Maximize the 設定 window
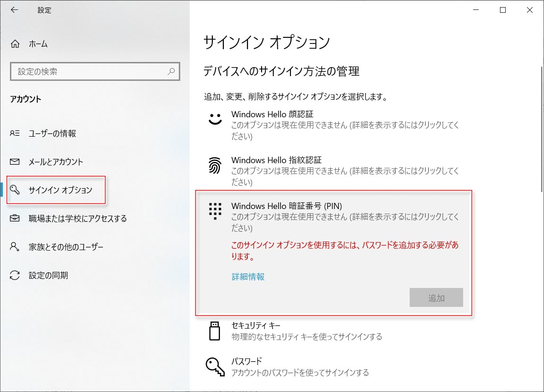 click(x=503, y=10)
